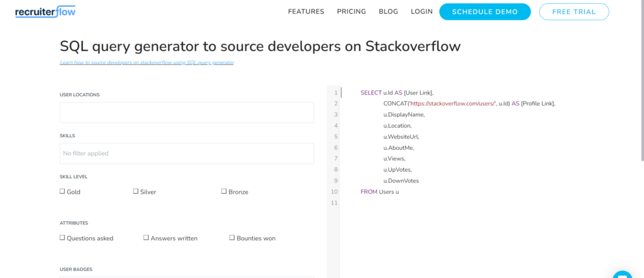
Task: Toggle the Questions asked attribute
Action: coord(62,238)
